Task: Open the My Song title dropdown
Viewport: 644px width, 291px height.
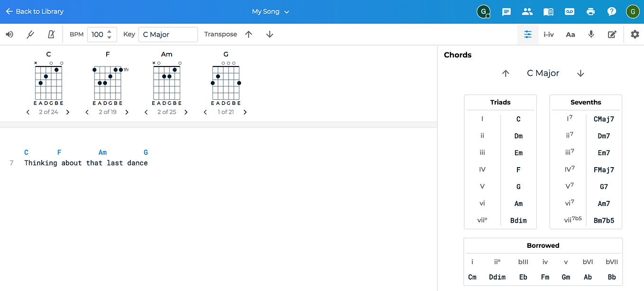Action: point(270,11)
